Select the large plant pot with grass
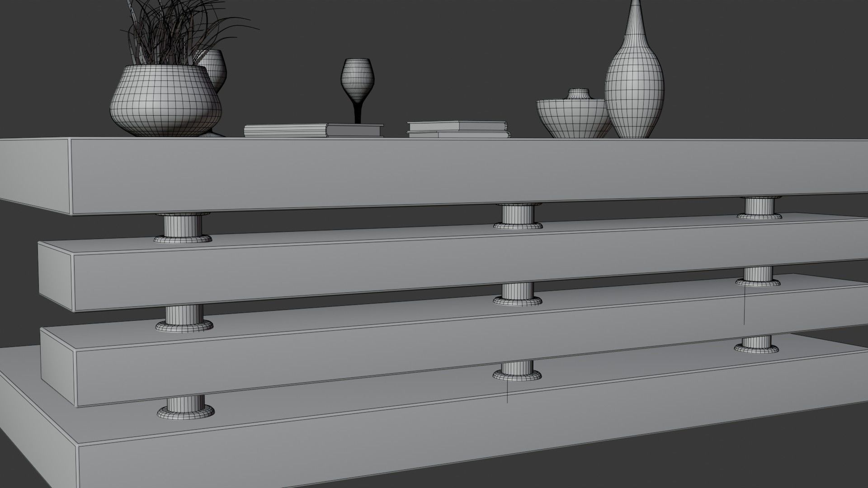 (x=166, y=100)
